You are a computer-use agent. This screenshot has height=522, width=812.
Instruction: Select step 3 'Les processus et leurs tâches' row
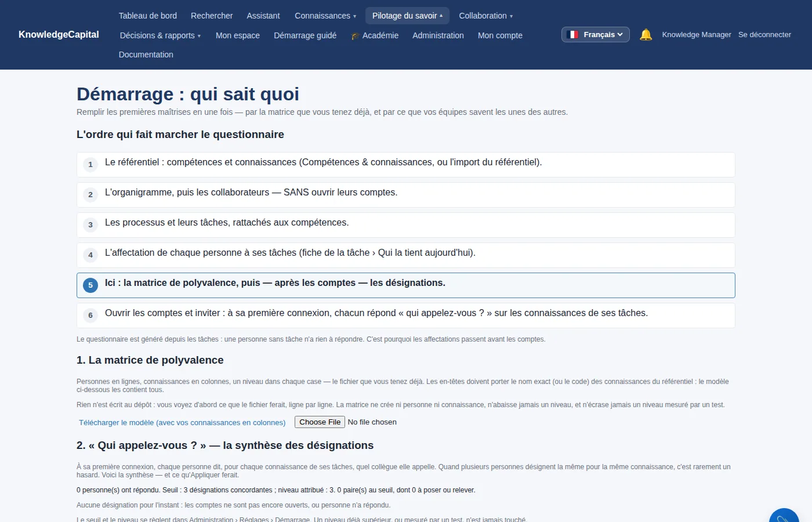(x=406, y=225)
